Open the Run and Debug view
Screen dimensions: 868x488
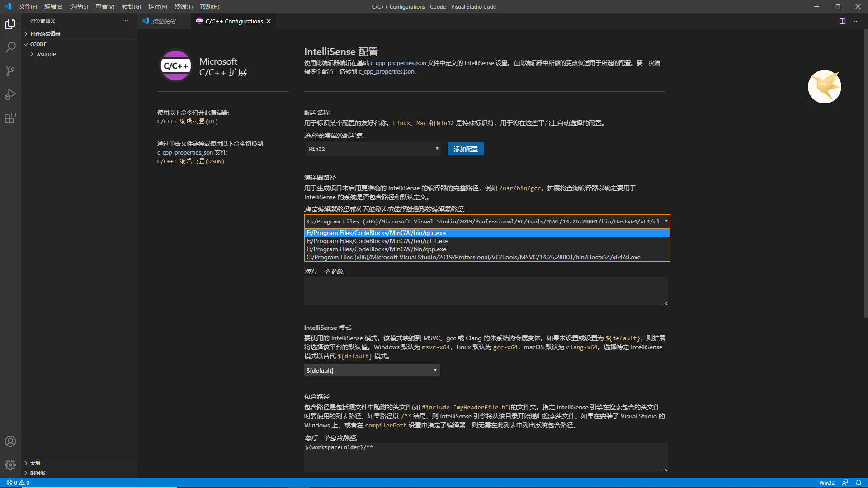pyautogui.click(x=10, y=94)
